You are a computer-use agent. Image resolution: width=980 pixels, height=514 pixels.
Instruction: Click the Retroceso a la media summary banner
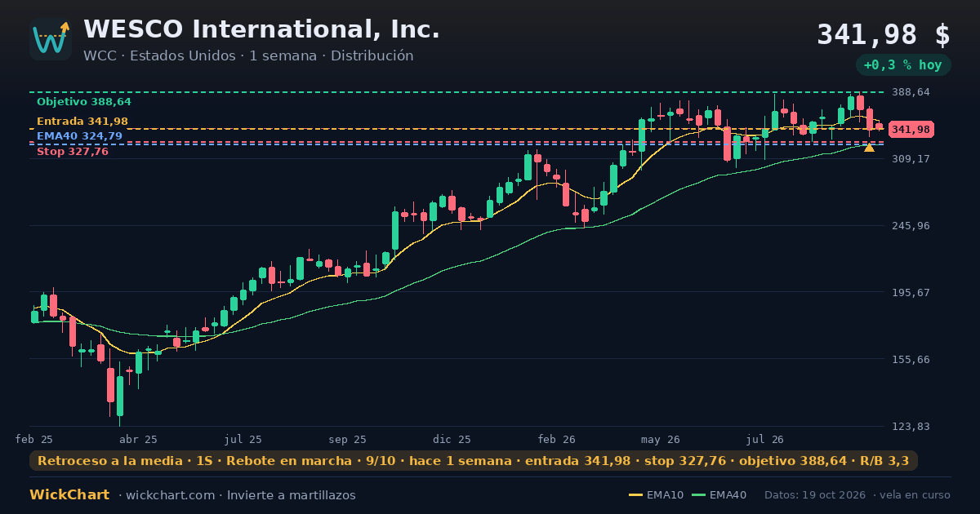(x=474, y=461)
